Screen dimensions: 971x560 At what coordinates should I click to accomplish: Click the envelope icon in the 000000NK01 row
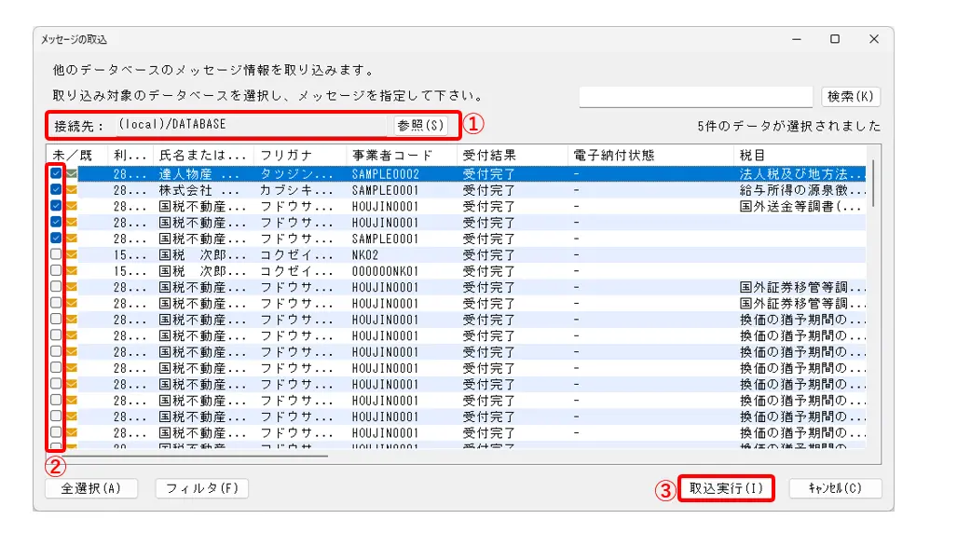click(72, 271)
